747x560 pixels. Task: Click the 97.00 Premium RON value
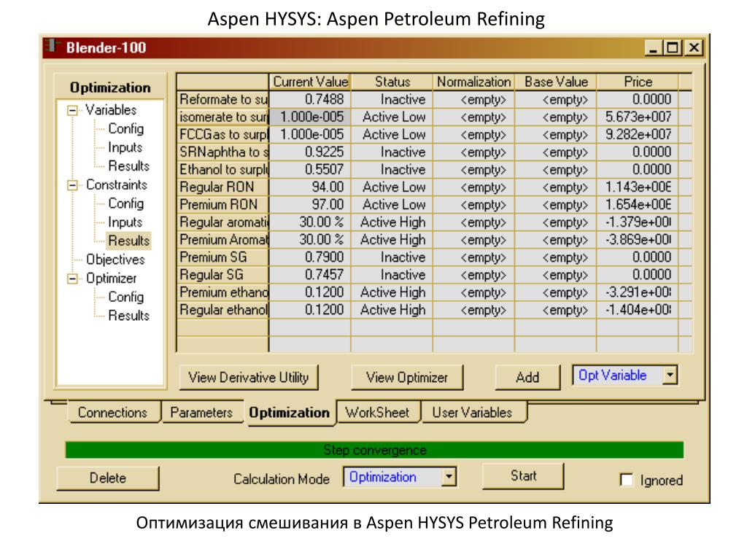click(x=310, y=205)
